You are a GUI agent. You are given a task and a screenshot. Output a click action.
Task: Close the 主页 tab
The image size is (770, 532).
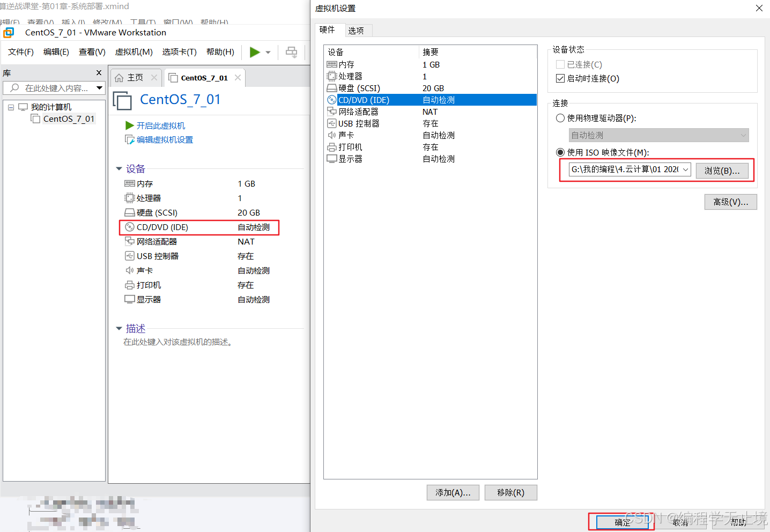pyautogui.click(x=154, y=78)
